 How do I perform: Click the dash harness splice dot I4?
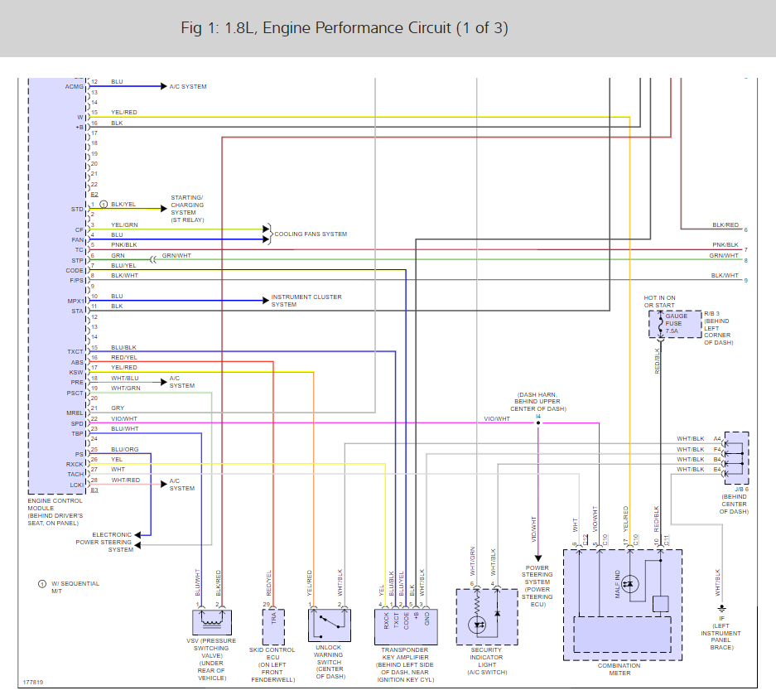(538, 422)
